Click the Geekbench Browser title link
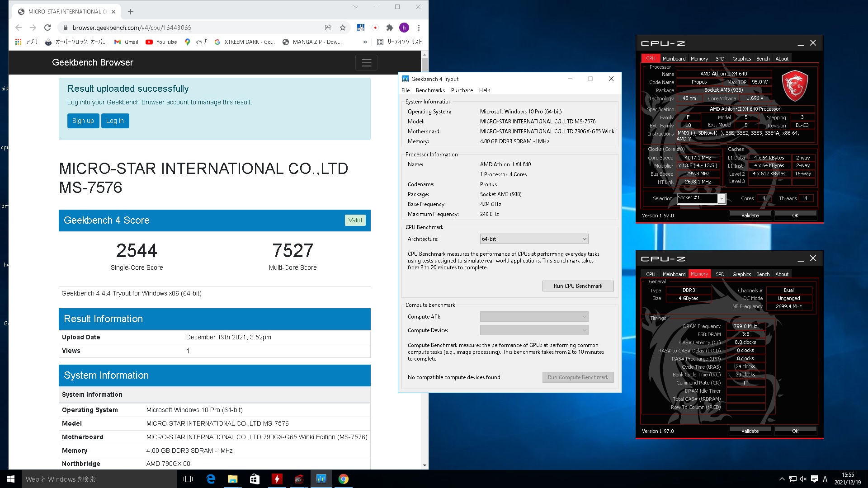 click(x=93, y=62)
